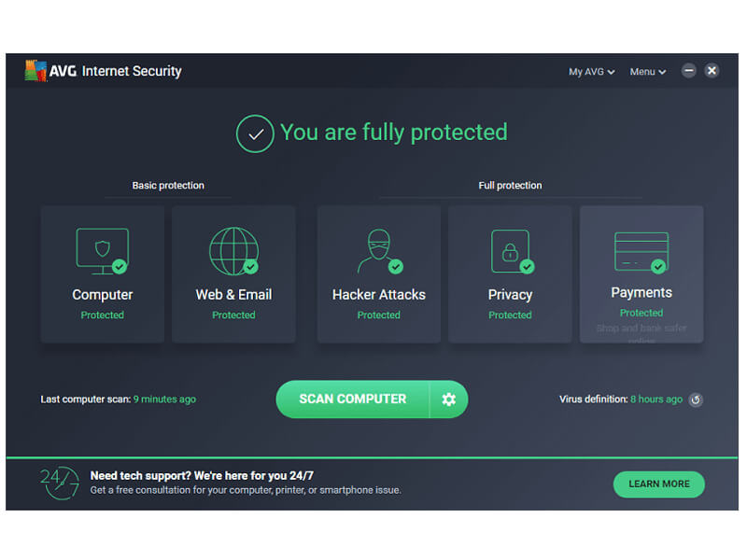Viewport: 747px width, 560px height.
Task: Refresh virus definitions with the update icon
Action: [x=696, y=399]
